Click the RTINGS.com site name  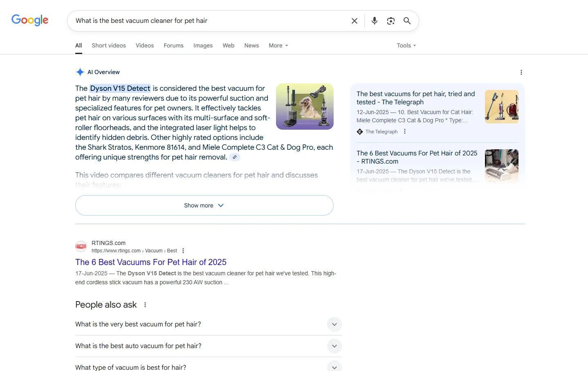[x=108, y=243]
